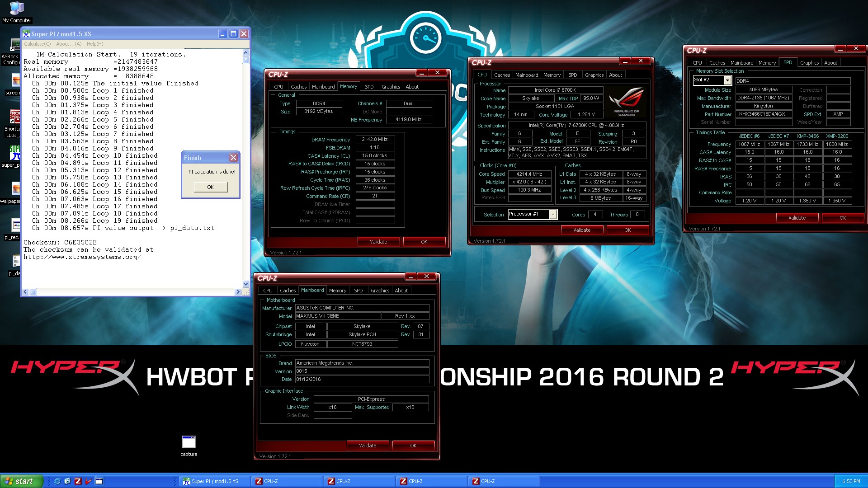Image resolution: width=868 pixels, height=488 pixels.
Task: Click the NB Frequency value 4119.0 MHz
Action: tap(409, 120)
